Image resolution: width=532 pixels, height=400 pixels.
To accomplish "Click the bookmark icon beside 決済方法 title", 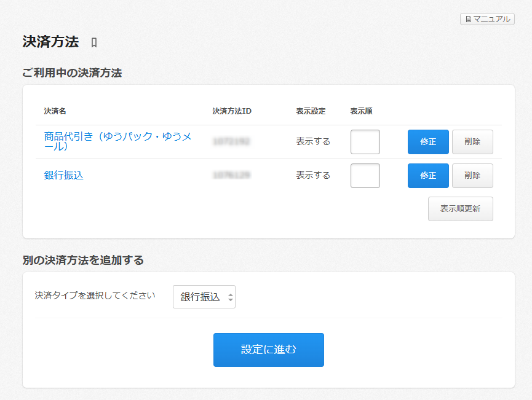I will click(x=94, y=42).
